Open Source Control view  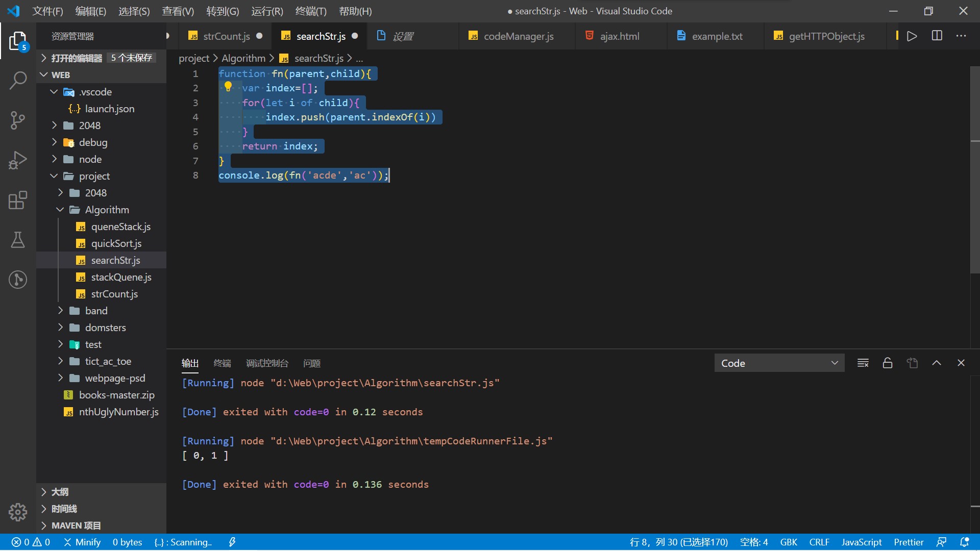click(x=18, y=120)
